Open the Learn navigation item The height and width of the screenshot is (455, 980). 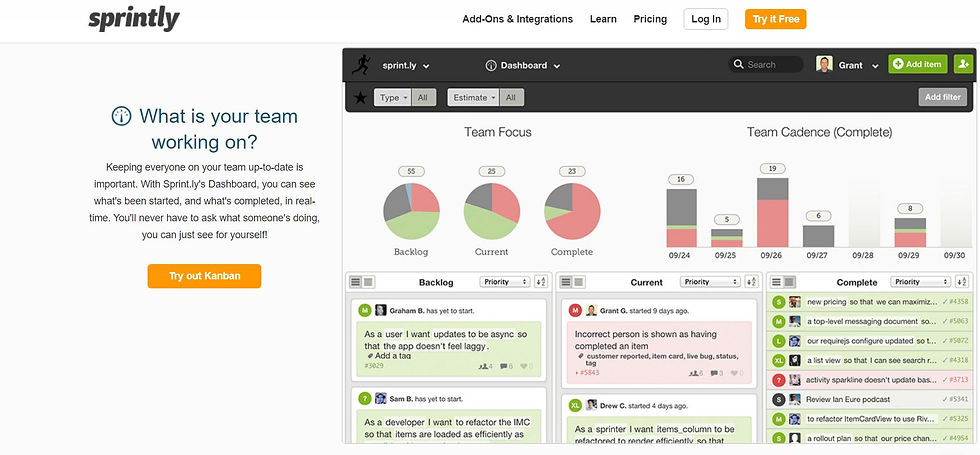(x=603, y=19)
